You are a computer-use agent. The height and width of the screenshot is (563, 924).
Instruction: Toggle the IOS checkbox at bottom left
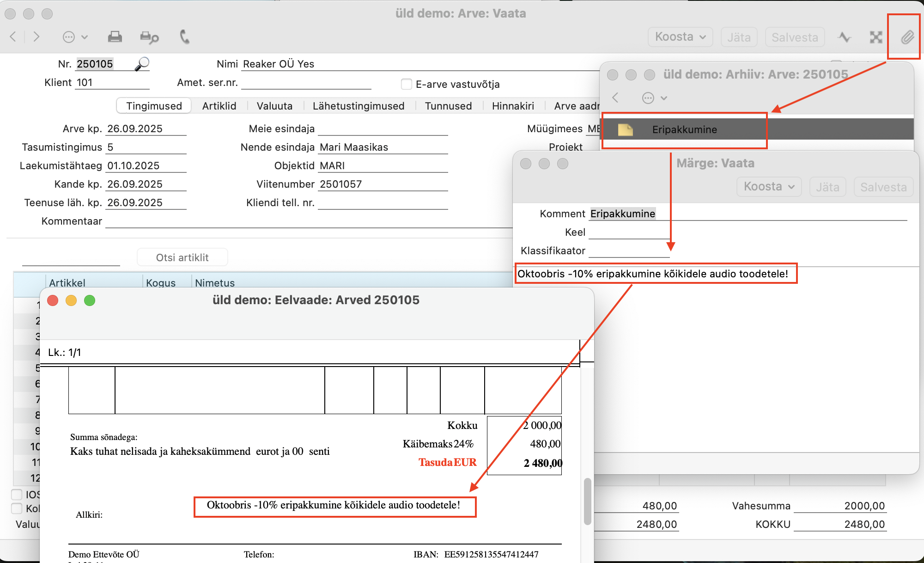tap(17, 494)
